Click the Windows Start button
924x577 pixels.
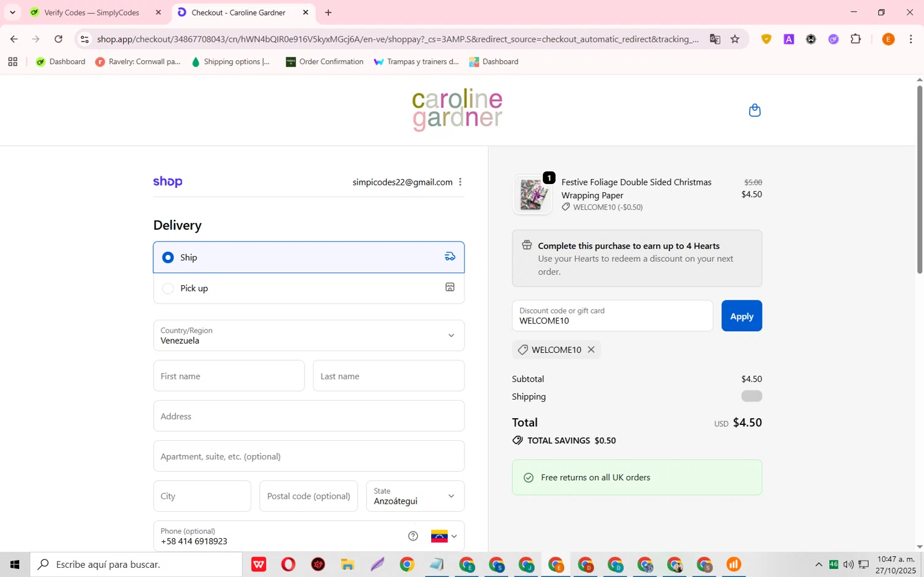tap(15, 564)
